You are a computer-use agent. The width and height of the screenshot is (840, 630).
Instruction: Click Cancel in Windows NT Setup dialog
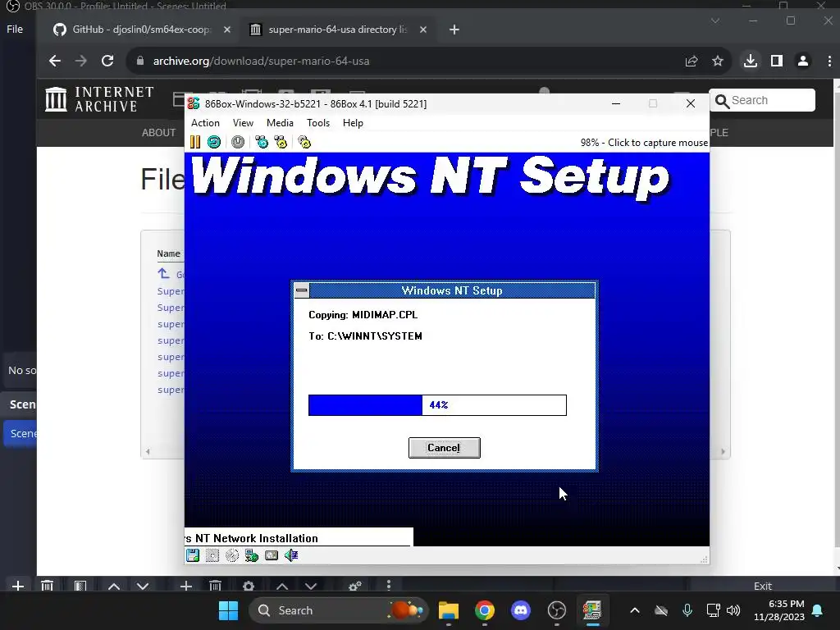point(444,448)
